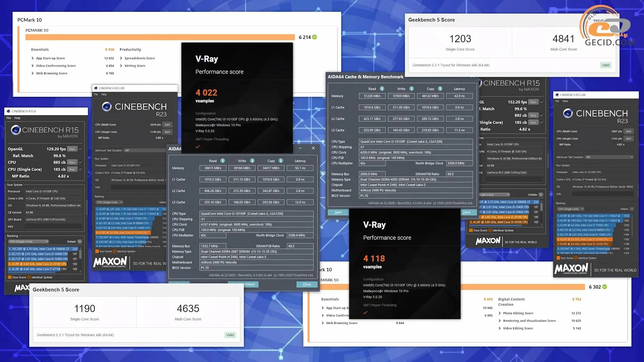Click the orange PCMark 10 score bar for 6 214
Screen dimensions: 644x362
click(160, 37)
